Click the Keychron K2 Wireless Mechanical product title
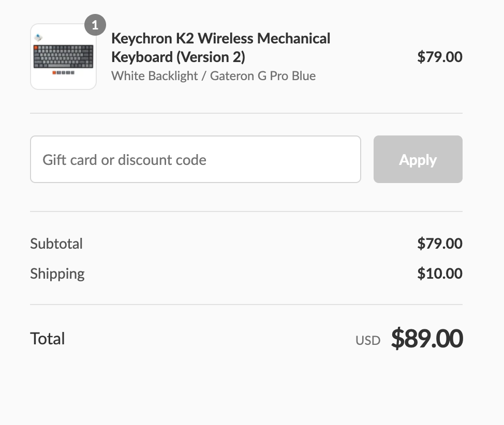Screen dimensions: 504x425 220,39
